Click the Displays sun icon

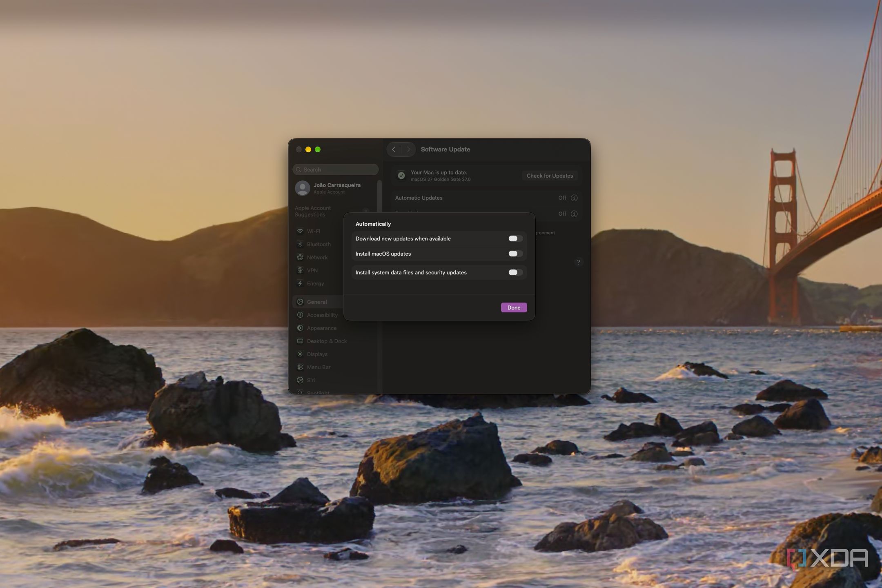(x=300, y=354)
